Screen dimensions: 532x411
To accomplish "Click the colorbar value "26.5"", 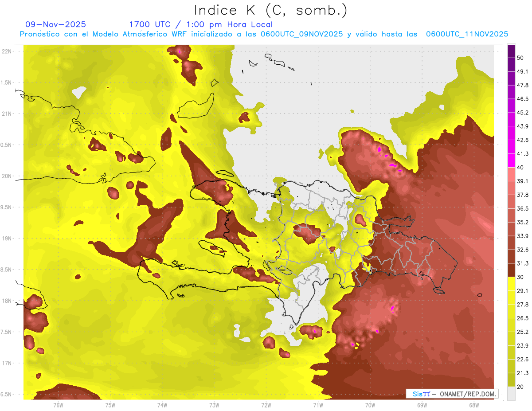I will pos(523,318).
